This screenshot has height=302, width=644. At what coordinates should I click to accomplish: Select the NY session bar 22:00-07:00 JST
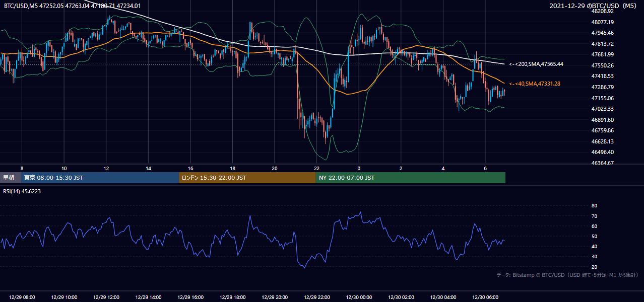pyautogui.click(x=411, y=178)
